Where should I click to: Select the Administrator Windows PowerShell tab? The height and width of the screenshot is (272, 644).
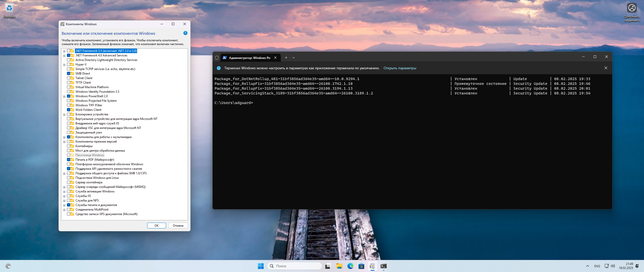(249, 58)
